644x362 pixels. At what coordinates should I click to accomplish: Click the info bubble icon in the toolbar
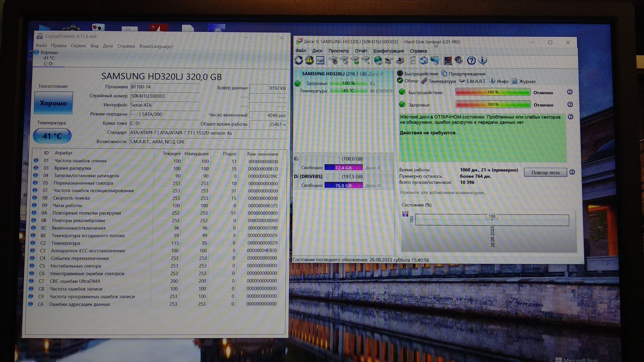tap(482, 60)
